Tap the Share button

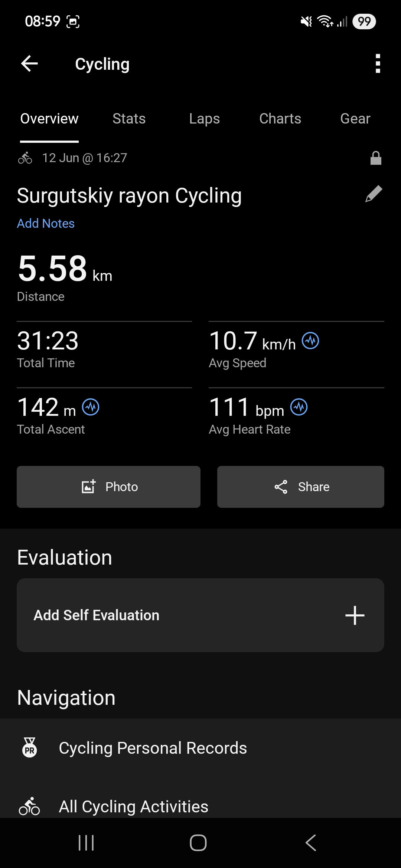point(301,487)
